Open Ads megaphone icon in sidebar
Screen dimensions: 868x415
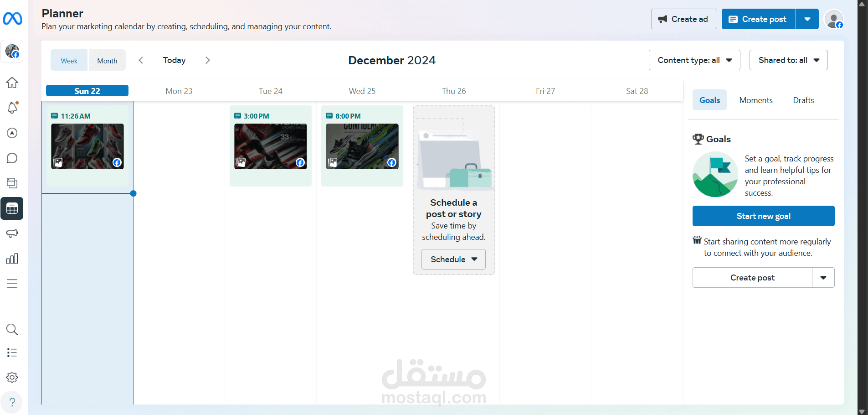tap(12, 233)
